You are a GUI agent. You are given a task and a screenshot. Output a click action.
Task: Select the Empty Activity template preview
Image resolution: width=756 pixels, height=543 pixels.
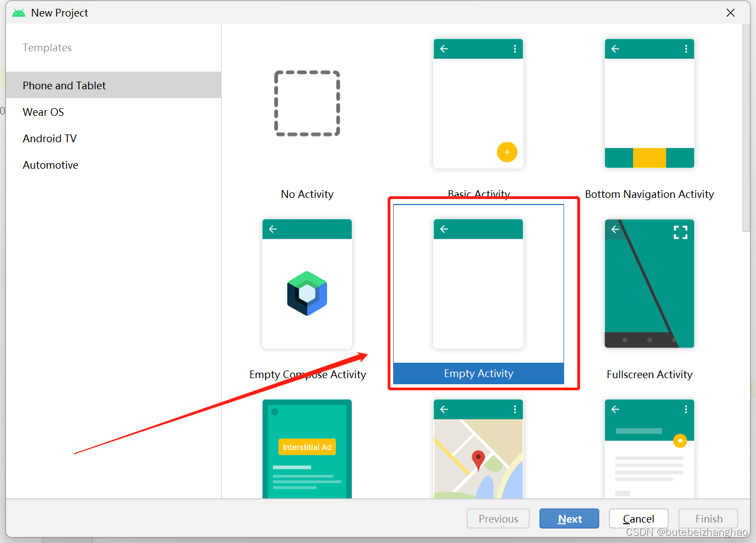point(478,284)
